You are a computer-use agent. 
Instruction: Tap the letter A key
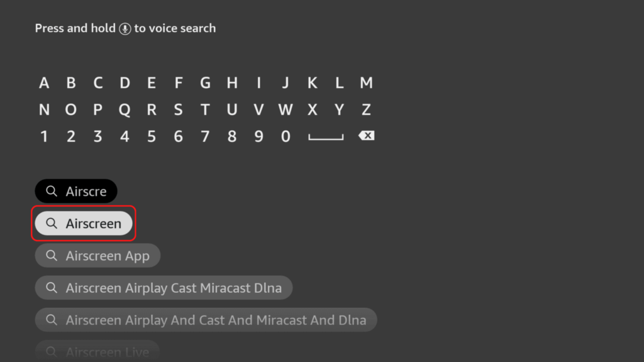[44, 83]
